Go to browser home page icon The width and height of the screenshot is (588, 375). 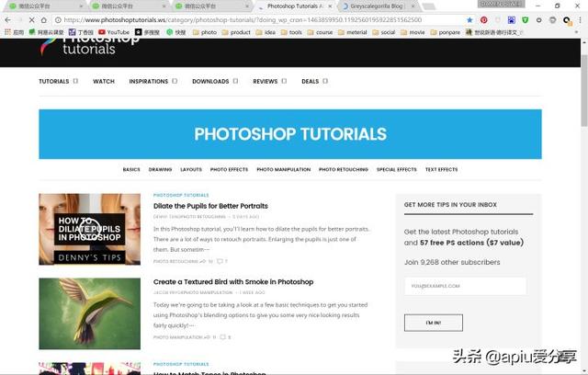click(x=44, y=20)
